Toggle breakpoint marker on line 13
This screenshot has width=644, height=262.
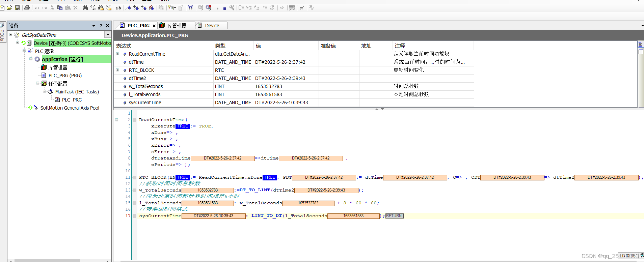(x=135, y=190)
